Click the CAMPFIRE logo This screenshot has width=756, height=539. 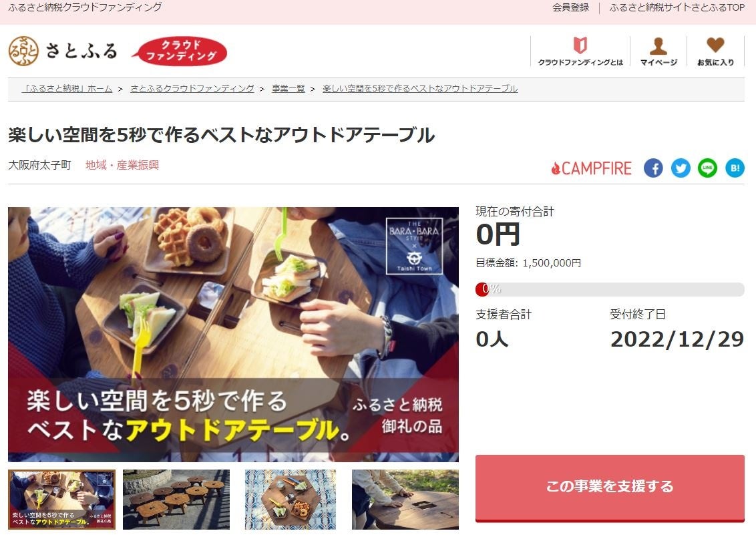click(x=591, y=168)
